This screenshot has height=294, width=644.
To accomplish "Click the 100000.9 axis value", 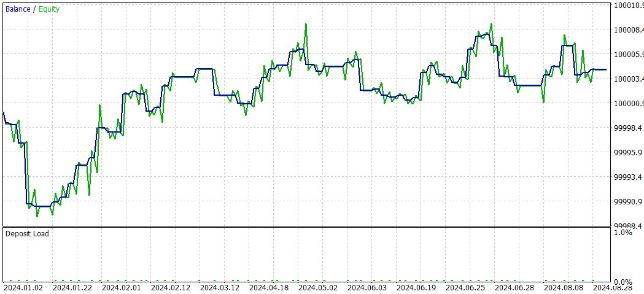I will 629,104.
